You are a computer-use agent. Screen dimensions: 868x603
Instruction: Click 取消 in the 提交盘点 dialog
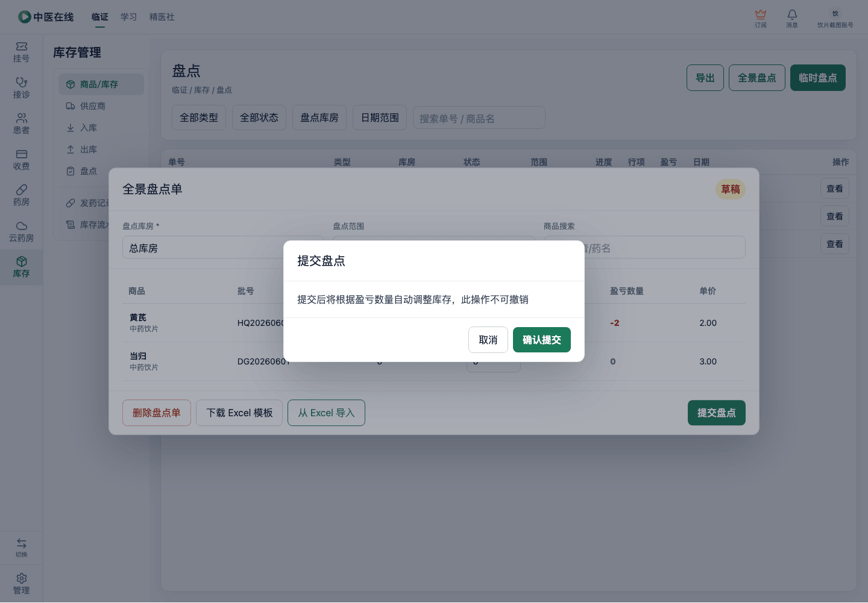tap(488, 340)
